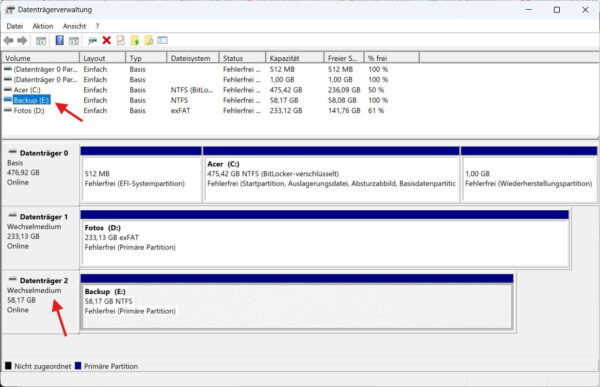Click the blue Primäre Partition legend swatch
600x387 pixels.
click(78, 366)
